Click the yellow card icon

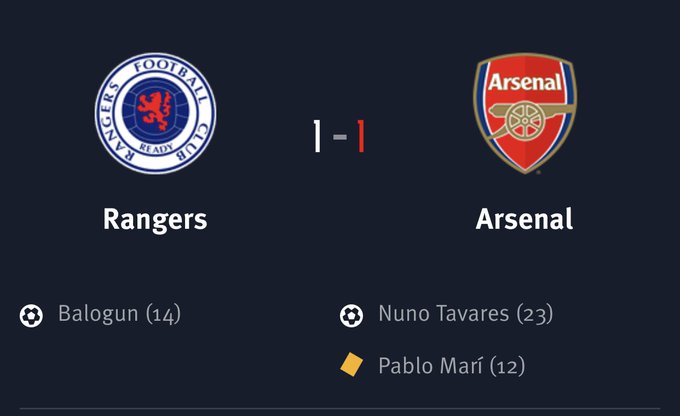pos(351,365)
